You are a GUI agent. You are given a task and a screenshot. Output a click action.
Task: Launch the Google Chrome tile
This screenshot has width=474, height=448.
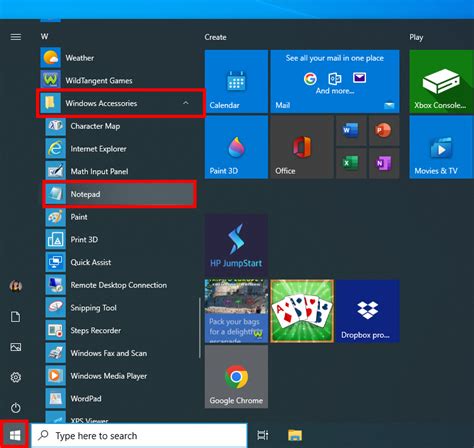[236, 377]
